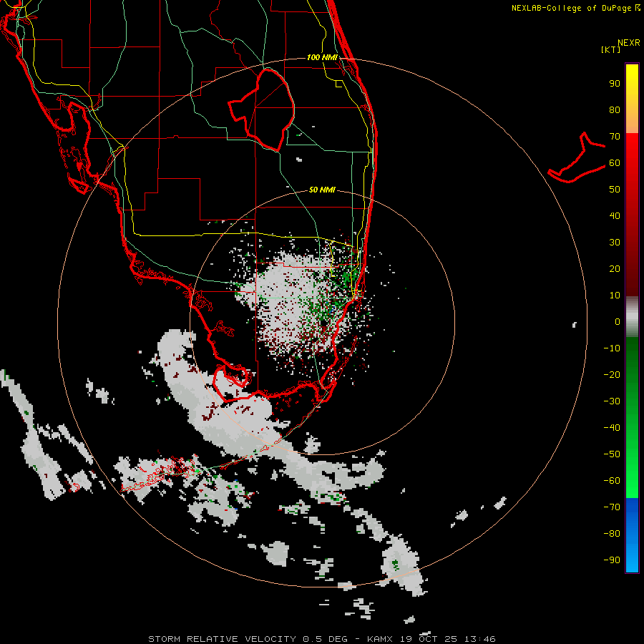This screenshot has width=644, height=644.
Task: Click the 90 value on velocity scale
Action: tap(615, 84)
